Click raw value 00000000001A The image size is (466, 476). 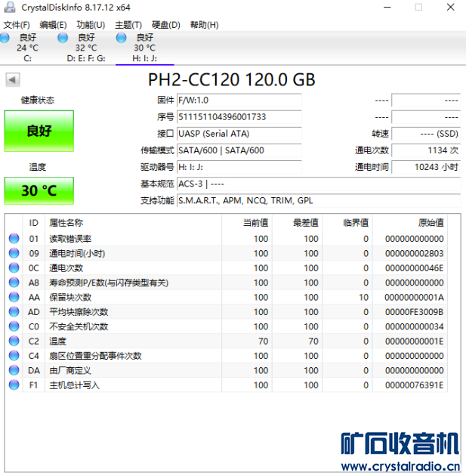tap(415, 297)
